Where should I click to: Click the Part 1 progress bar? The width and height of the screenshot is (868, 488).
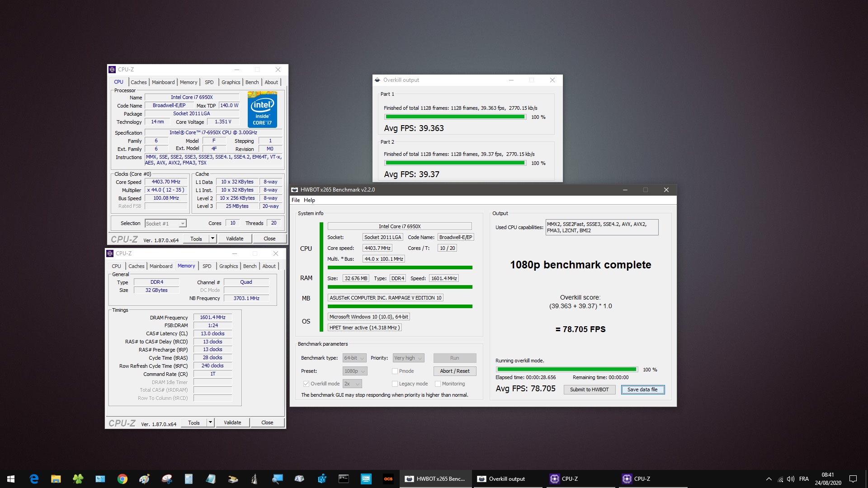pos(455,117)
